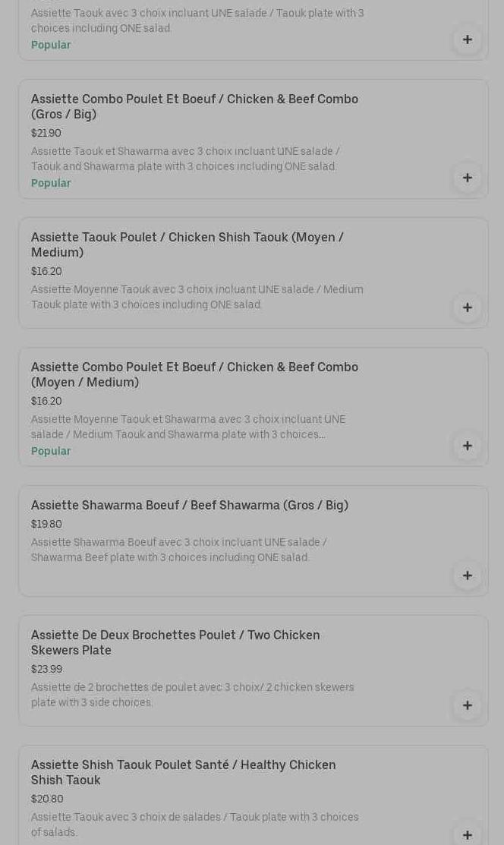Screen dimensions: 504x845
Task: Add Healthy Chicken Shish Taouk plus icon
Action: pyautogui.click(x=468, y=834)
